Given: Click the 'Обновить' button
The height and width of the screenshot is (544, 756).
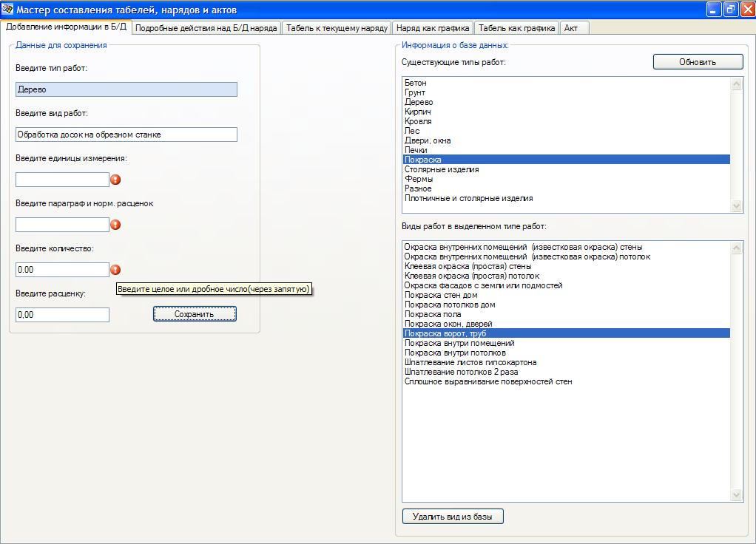Looking at the screenshot, I should click(x=698, y=61).
